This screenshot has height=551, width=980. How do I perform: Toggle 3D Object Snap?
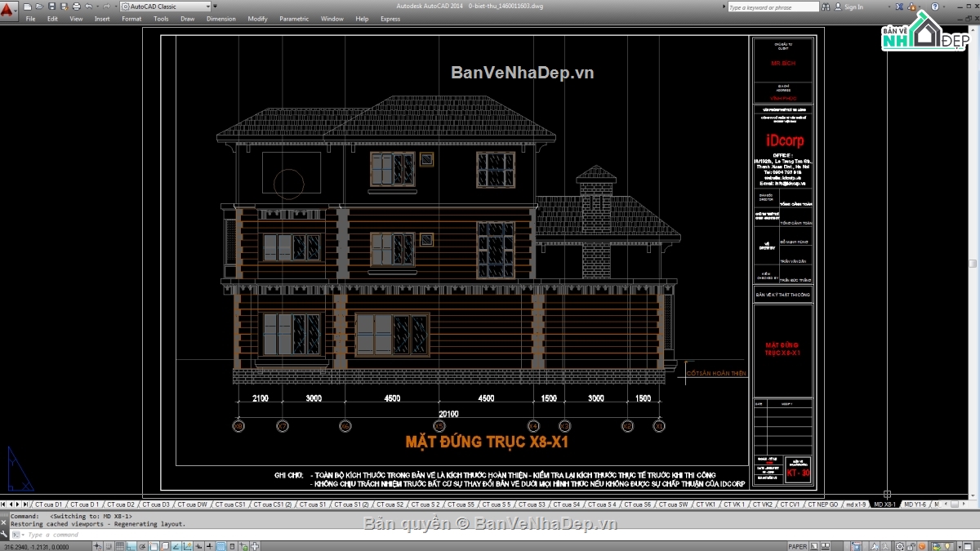[x=165, y=546]
